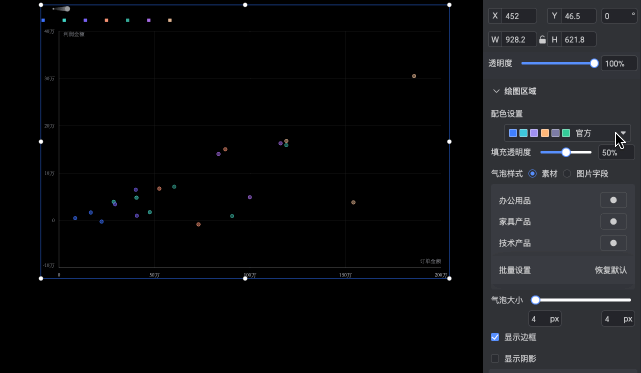Click the 填充透明度 slider handle
The width and height of the screenshot is (641, 373).
pyautogui.click(x=566, y=153)
